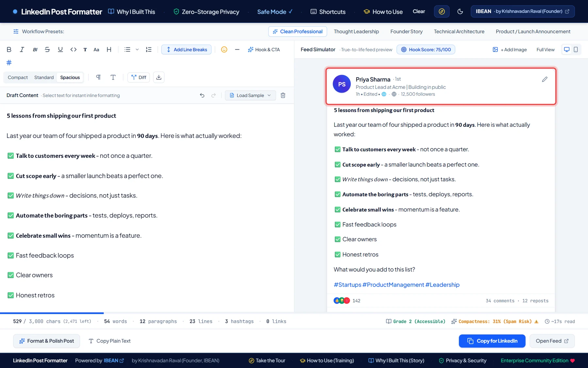
Task: Switch to desktop preview view
Action: tap(567, 50)
